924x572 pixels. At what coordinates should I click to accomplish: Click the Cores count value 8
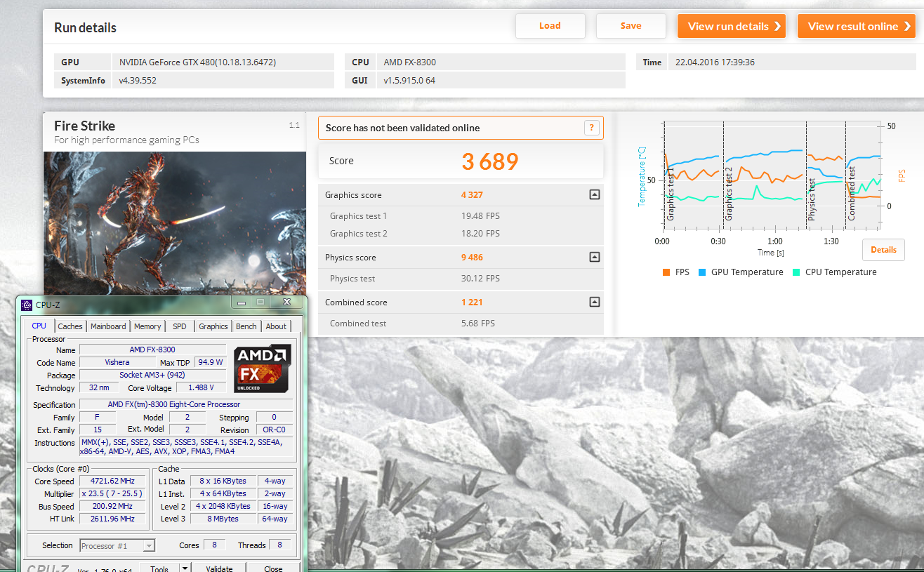tap(213, 545)
